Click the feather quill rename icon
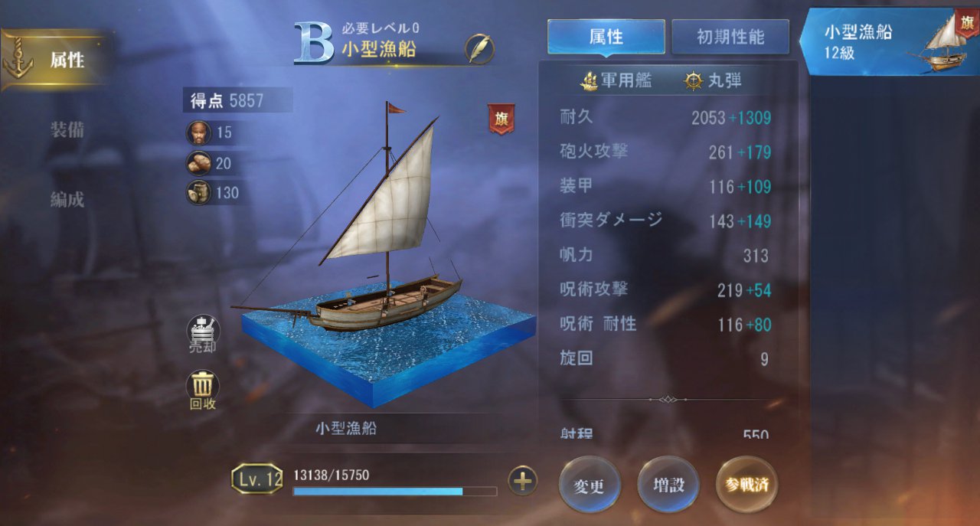This screenshot has height=526, width=980. (x=479, y=50)
